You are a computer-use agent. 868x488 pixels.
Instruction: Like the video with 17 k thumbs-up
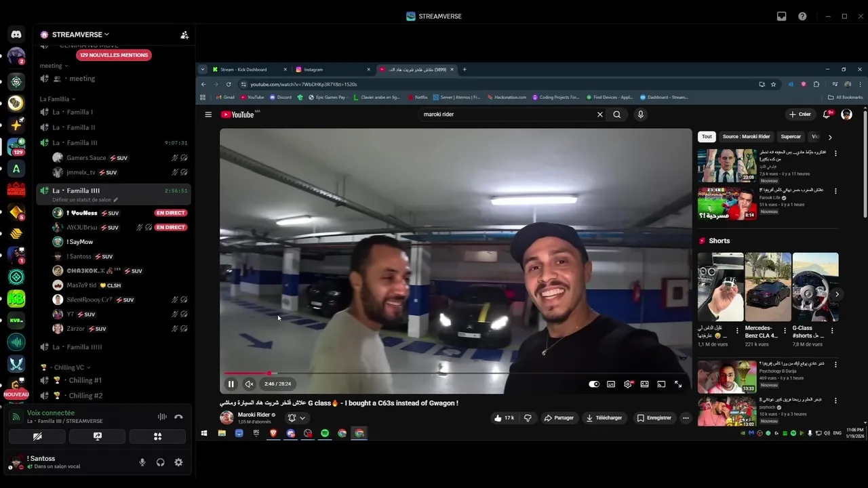[504, 418]
